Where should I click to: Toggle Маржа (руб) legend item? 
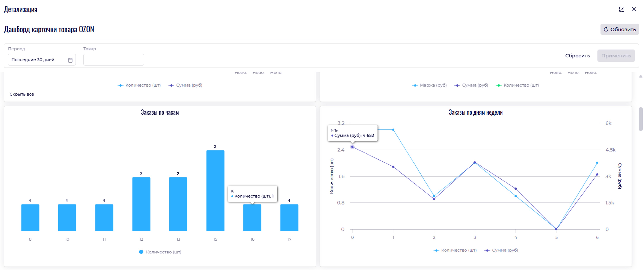(429, 85)
